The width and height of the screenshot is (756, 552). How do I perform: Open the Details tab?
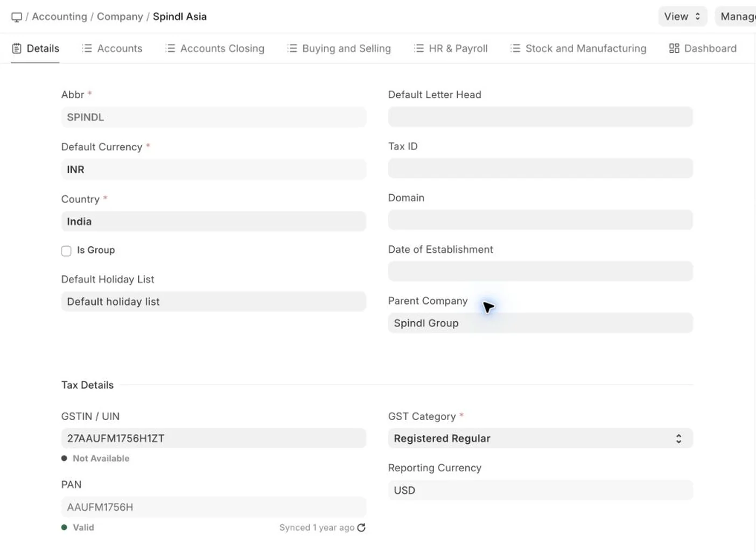tap(36, 48)
